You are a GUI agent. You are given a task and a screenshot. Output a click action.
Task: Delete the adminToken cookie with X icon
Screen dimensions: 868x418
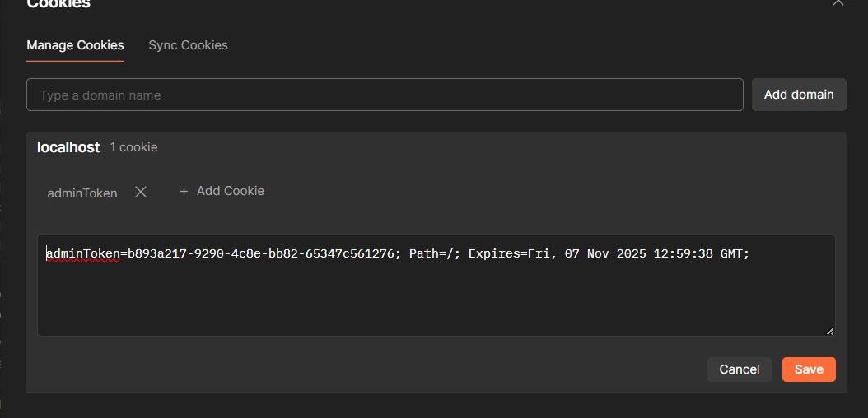(x=141, y=192)
